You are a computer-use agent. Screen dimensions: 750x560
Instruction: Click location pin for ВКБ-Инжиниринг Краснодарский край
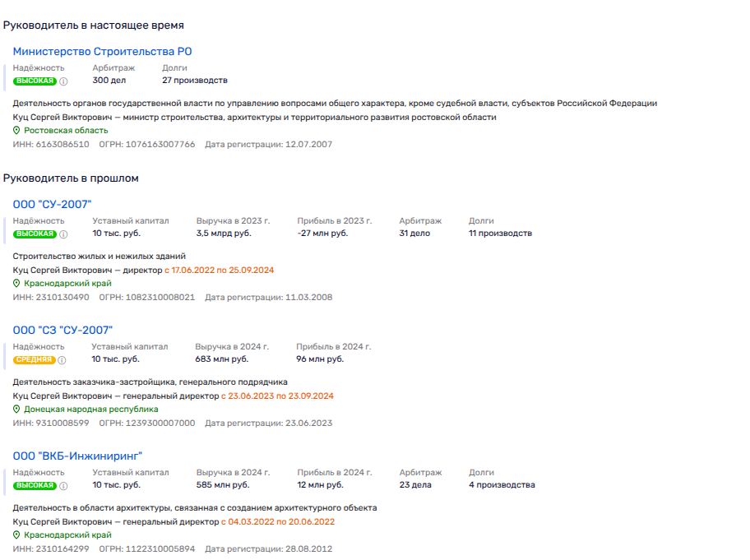17,535
